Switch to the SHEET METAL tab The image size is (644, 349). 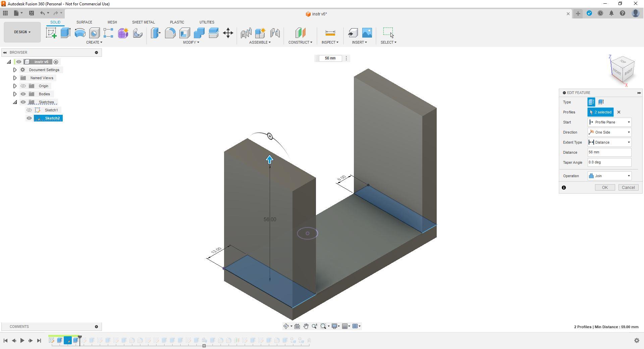pyautogui.click(x=143, y=22)
